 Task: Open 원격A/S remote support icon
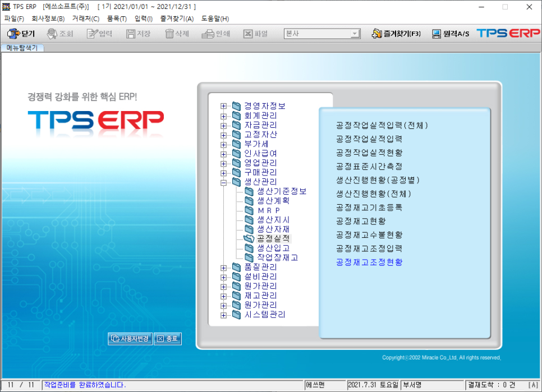437,34
